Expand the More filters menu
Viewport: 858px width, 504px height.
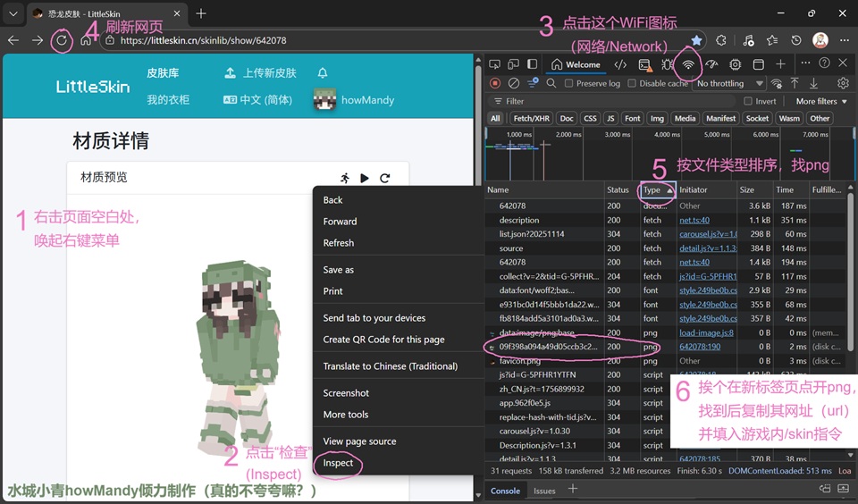[820, 101]
